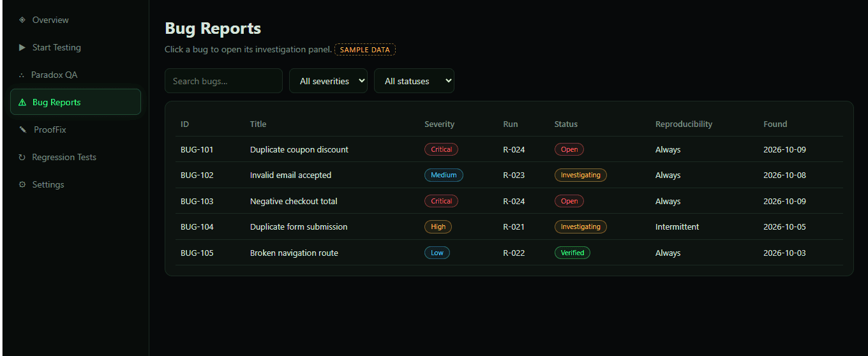868x356 pixels.
Task: Open bug BUG-103
Action: [x=509, y=201]
